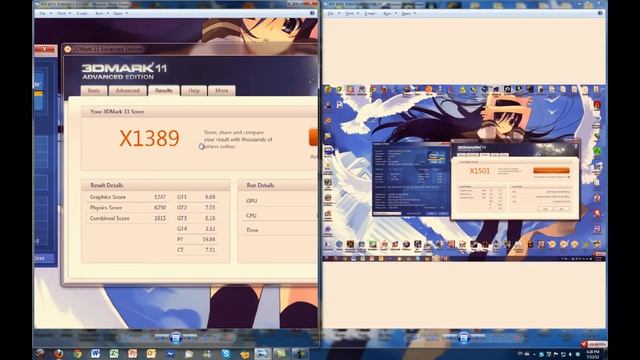This screenshot has height=360, width=640.
Task: Click help icon in left Photo Viewer
Action: click(312, 13)
